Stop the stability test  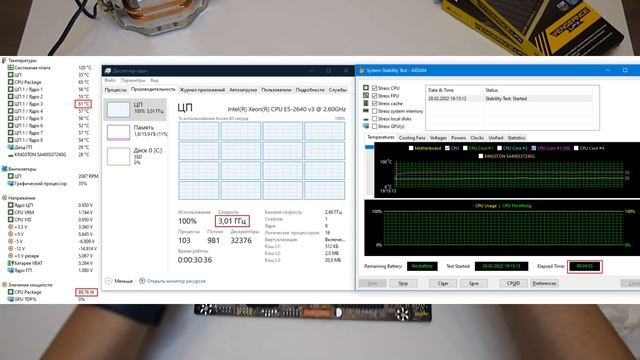point(403,283)
